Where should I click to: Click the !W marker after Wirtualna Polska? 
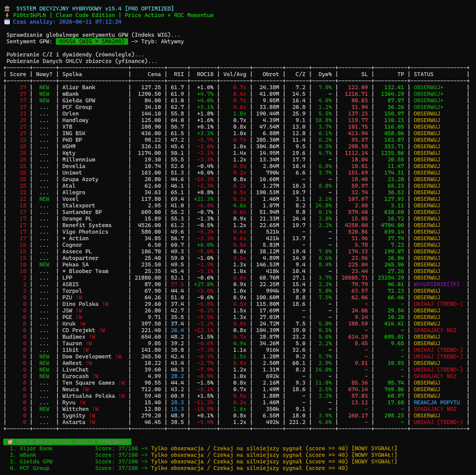(121, 396)
